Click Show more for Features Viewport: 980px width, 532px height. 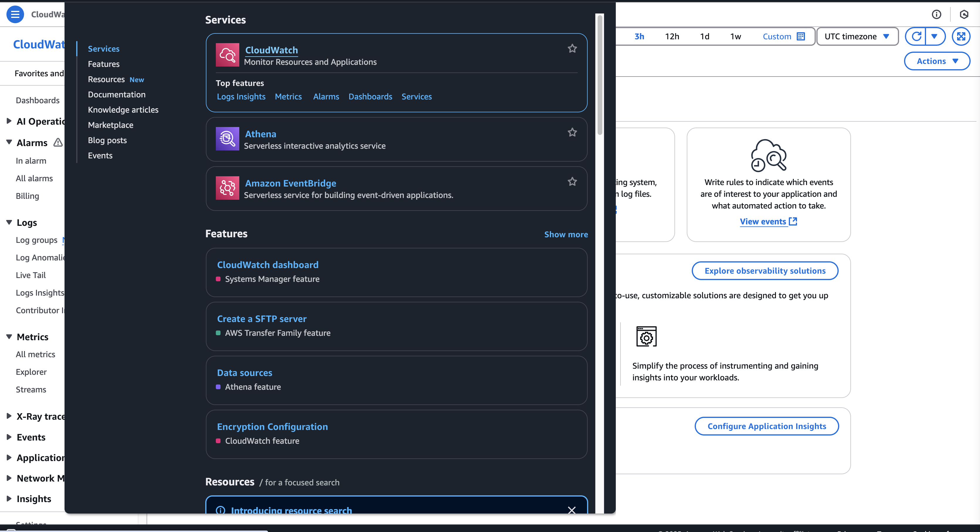tap(566, 234)
